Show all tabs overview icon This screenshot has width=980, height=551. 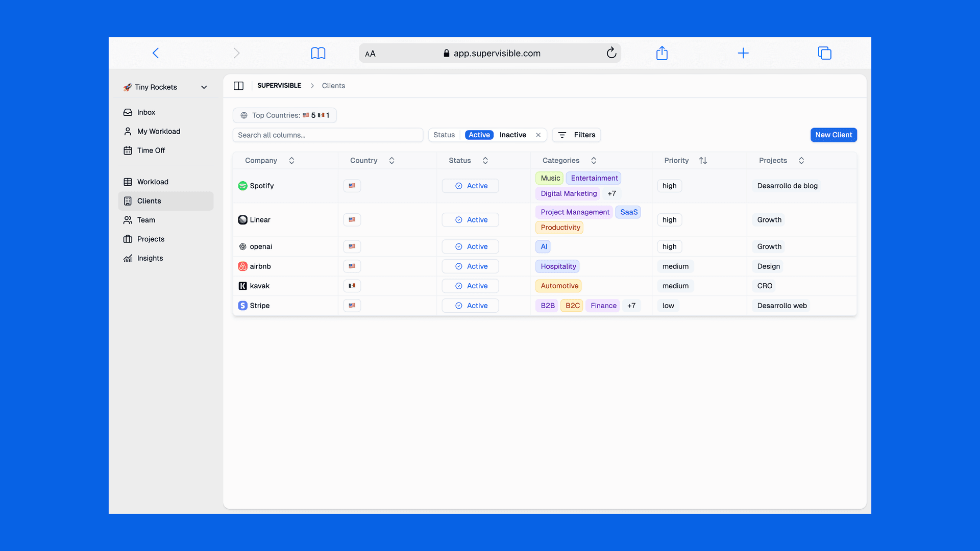tap(824, 53)
